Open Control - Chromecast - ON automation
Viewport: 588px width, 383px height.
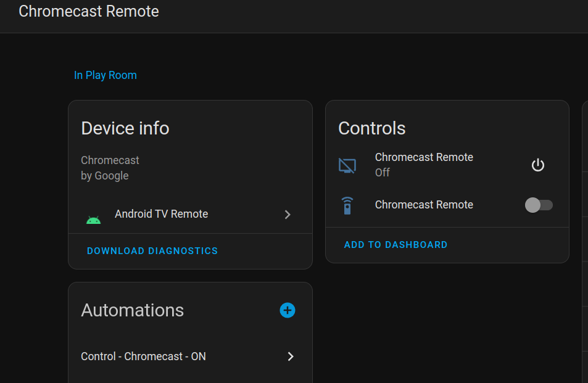click(143, 356)
